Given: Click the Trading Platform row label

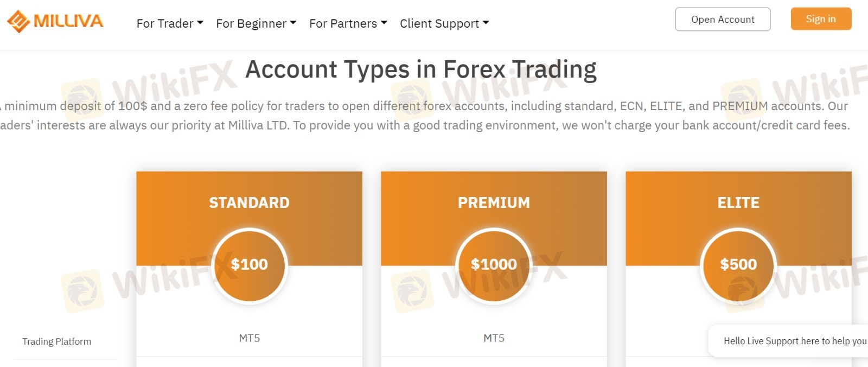Looking at the screenshot, I should (56, 341).
